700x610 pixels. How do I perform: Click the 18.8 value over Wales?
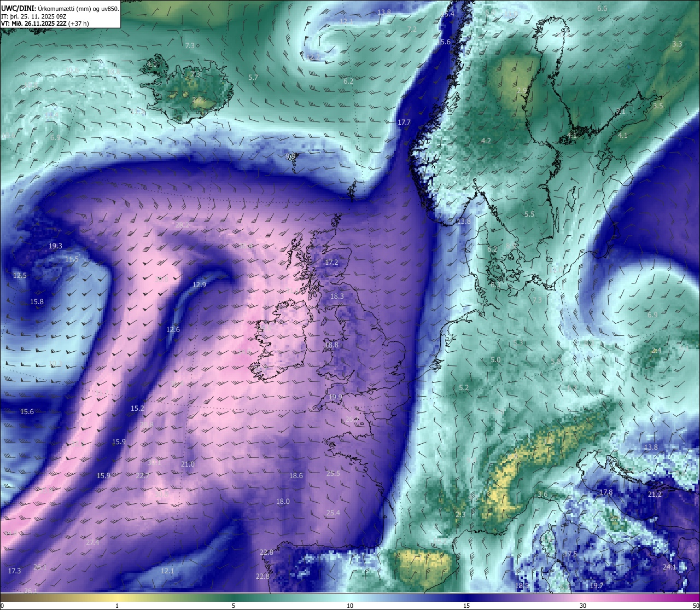coord(331,345)
